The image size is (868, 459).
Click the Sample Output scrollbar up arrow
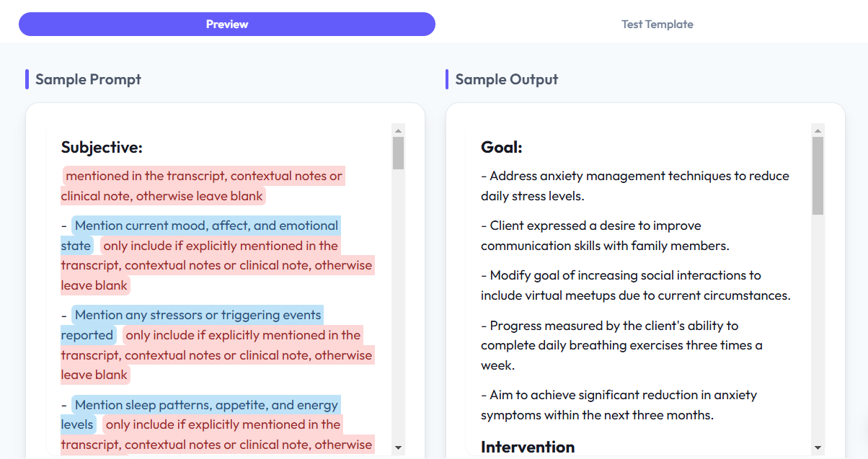point(818,130)
